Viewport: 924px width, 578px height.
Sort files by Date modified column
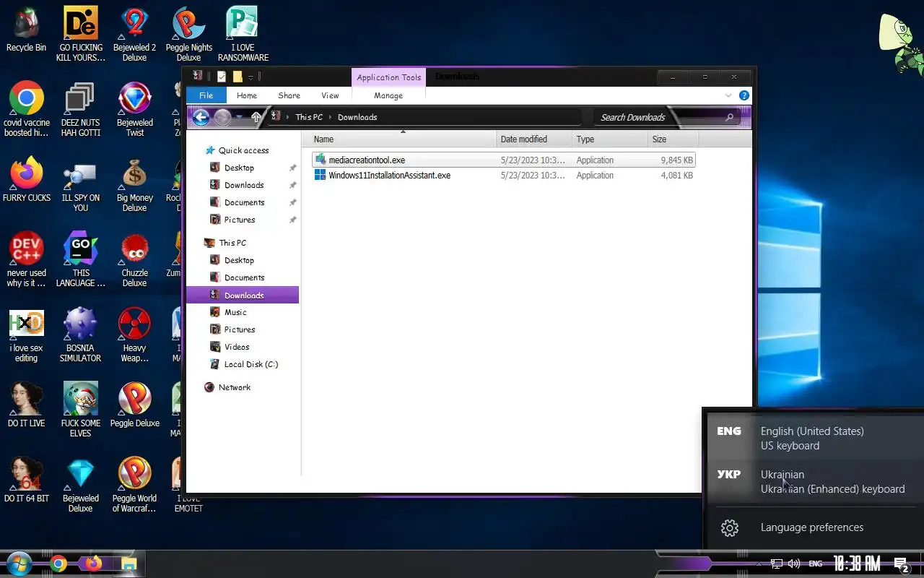[534, 139]
